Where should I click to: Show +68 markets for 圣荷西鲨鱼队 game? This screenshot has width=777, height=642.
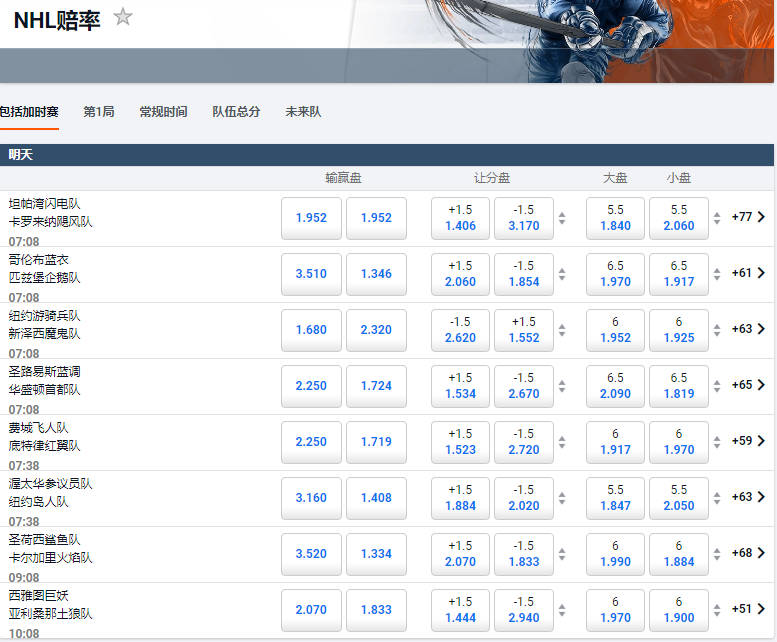(x=748, y=553)
